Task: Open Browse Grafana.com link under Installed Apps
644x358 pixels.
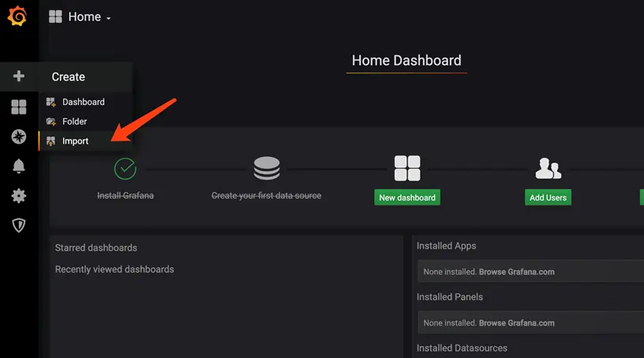Action: [517, 272]
